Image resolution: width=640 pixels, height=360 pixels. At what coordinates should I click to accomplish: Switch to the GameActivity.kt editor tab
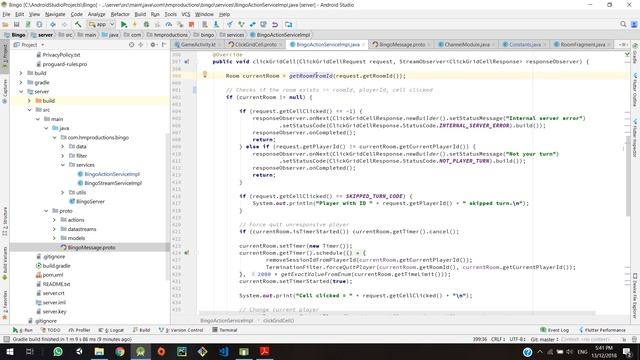[197, 44]
